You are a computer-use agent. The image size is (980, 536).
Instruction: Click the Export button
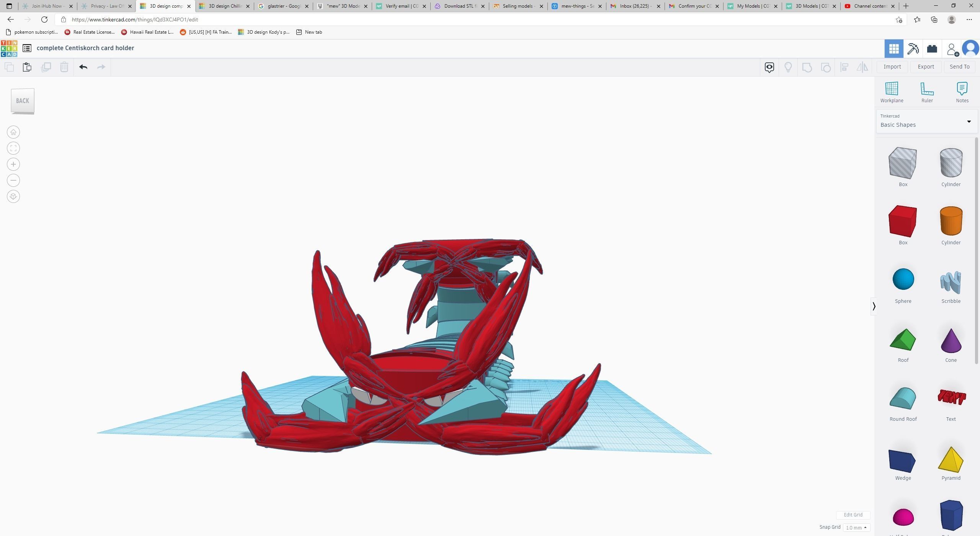[926, 67]
